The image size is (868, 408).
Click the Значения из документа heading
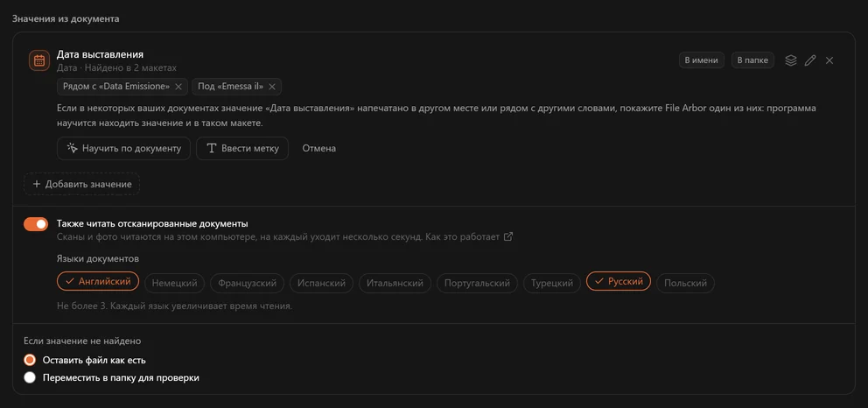click(66, 18)
